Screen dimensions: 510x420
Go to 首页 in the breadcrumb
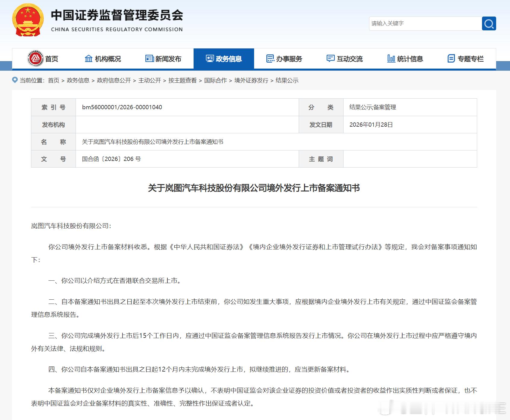click(x=54, y=80)
